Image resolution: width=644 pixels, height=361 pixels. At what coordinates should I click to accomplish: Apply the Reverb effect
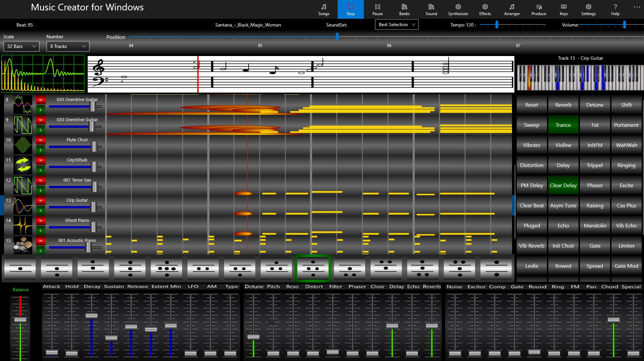563,104
